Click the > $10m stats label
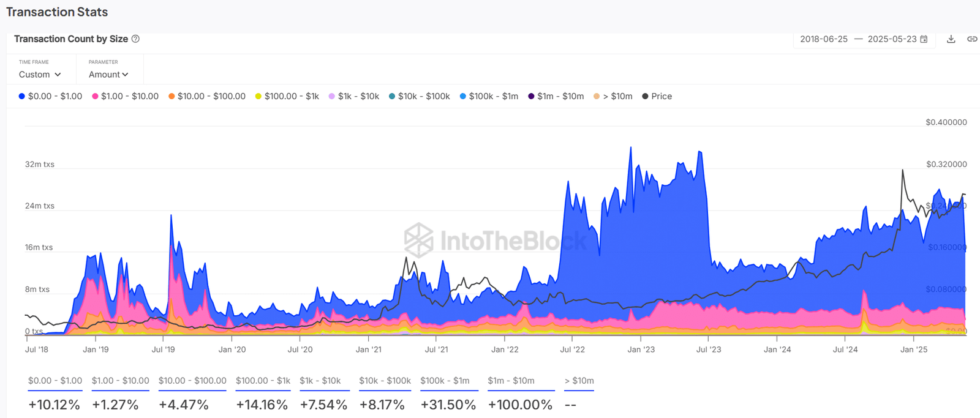980x418 pixels. (579, 381)
